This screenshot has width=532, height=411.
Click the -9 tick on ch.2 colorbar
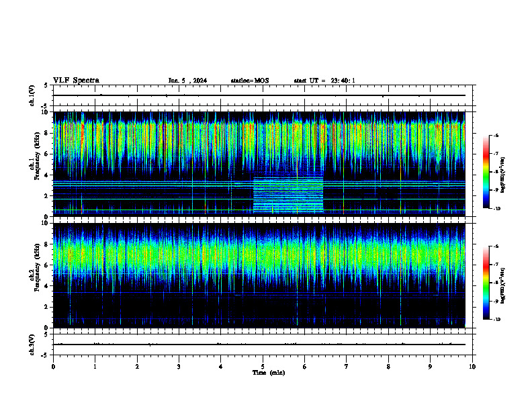[x=496, y=301]
